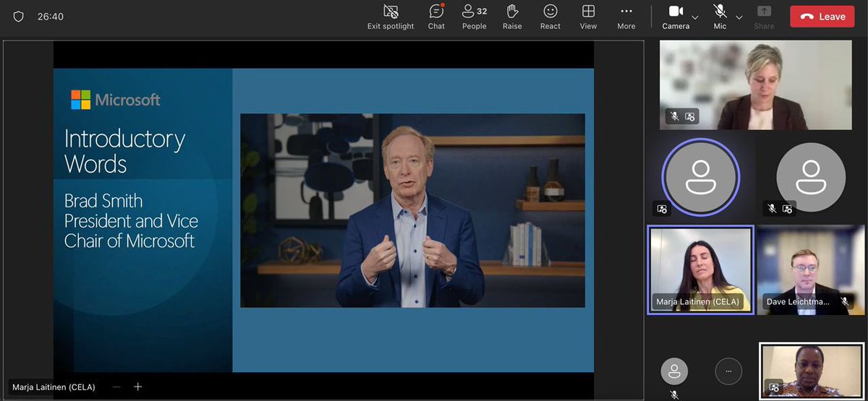Click the right gray avatar participant tile
868x401 pixels.
coord(811,177)
